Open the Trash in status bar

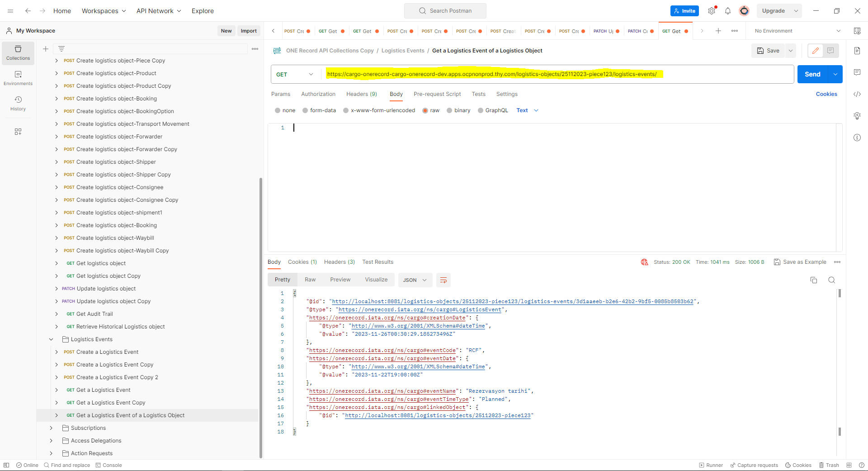coord(829,465)
